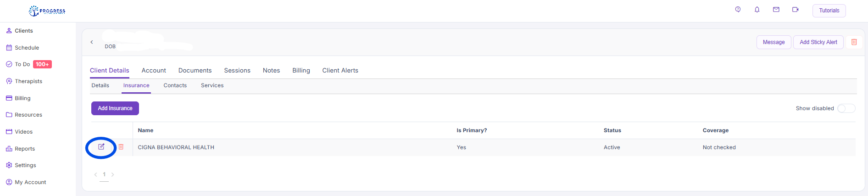Open the help question mark icon
The height and width of the screenshot is (196, 868).
pos(738,10)
